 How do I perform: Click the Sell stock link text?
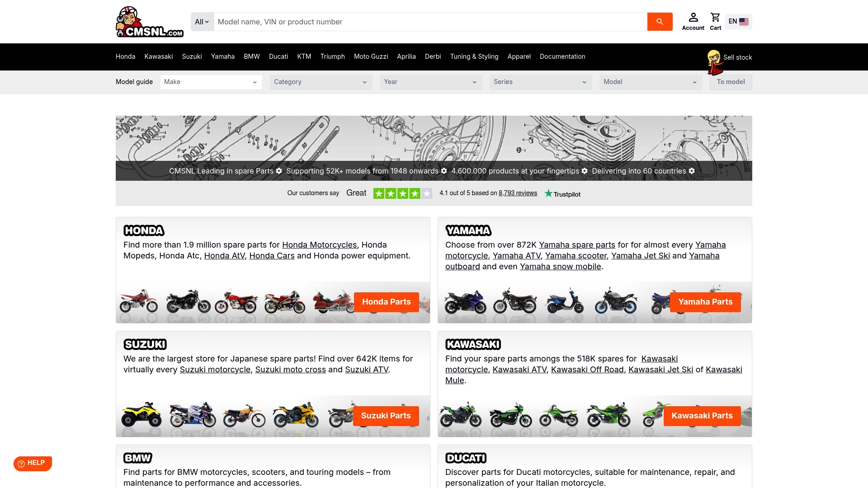click(737, 57)
